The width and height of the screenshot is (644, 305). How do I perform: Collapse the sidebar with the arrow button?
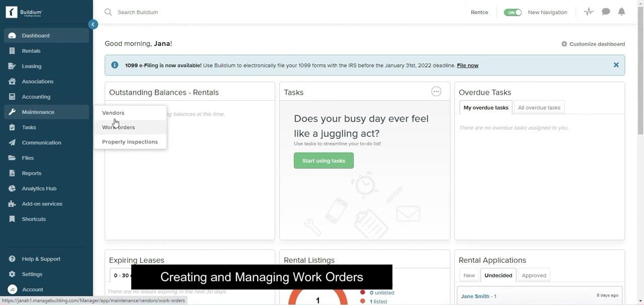[x=93, y=24]
